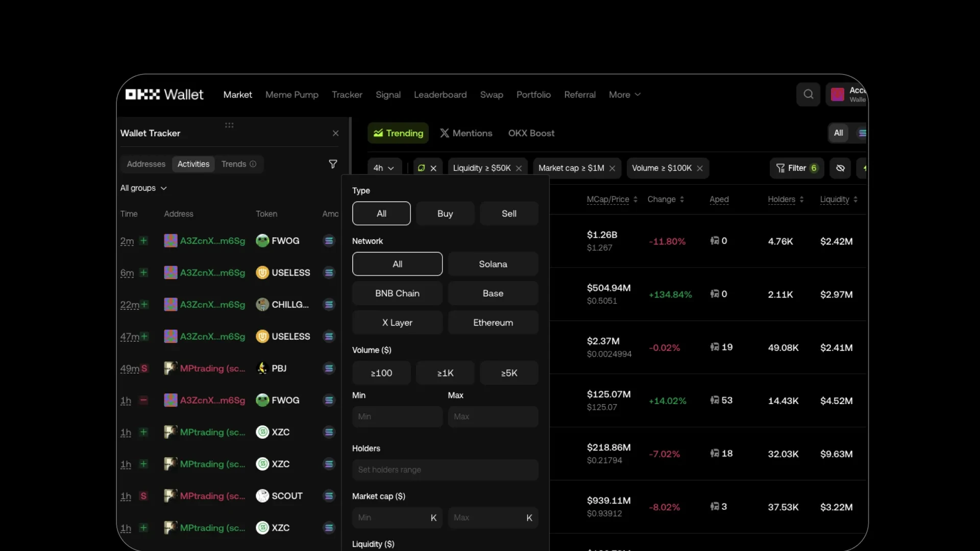Open the Wallet Tracker filter funnel icon
The height and width of the screenshot is (551, 980).
pyautogui.click(x=333, y=164)
